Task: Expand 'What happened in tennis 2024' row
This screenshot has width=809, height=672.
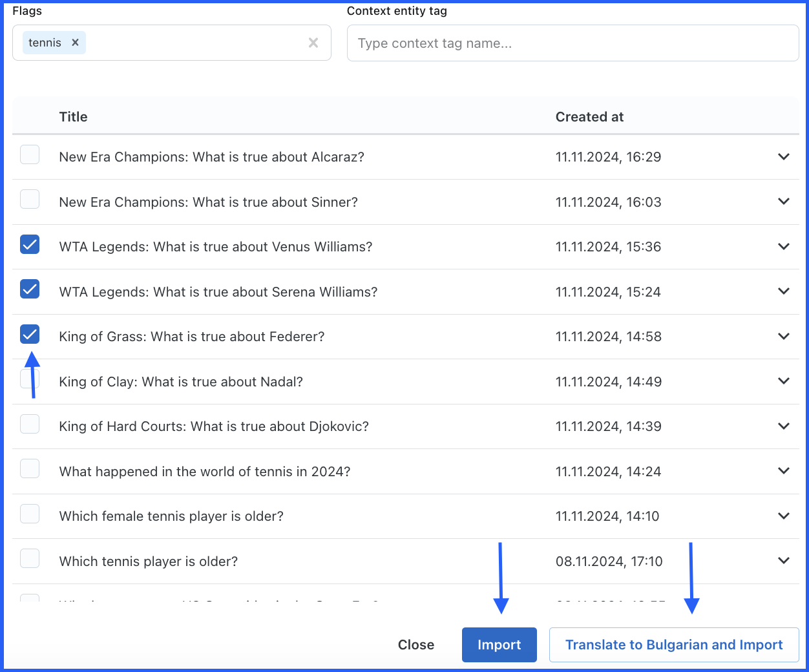Action: tap(784, 471)
